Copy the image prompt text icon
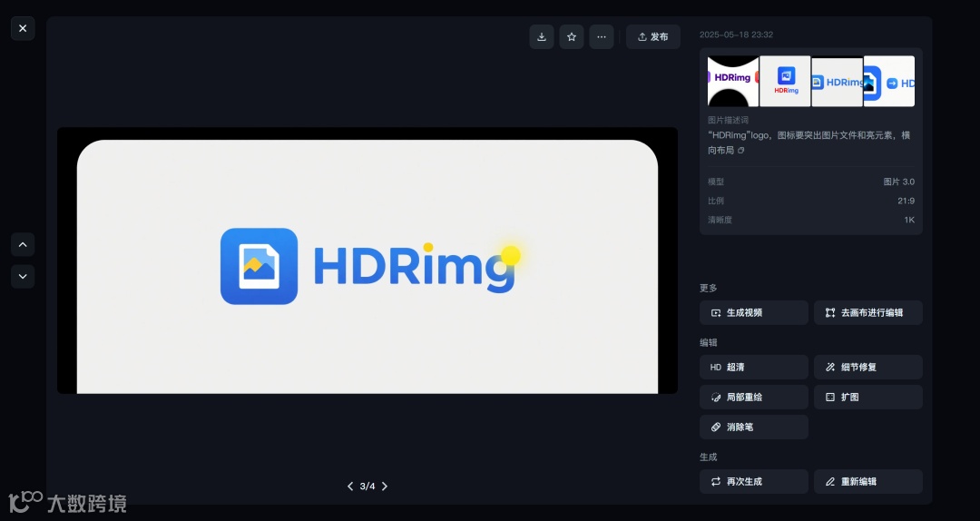This screenshot has width=980, height=521. pos(741,151)
